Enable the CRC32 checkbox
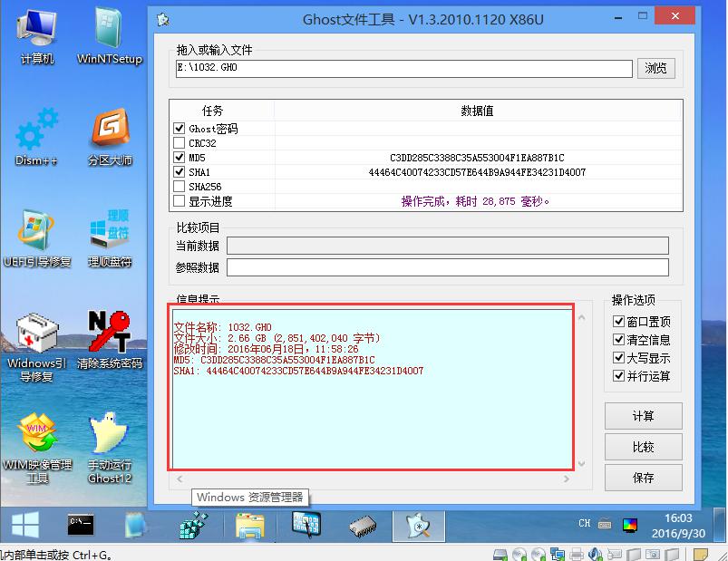Image resolution: width=728 pixels, height=561 pixels. click(x=179, y=143)
